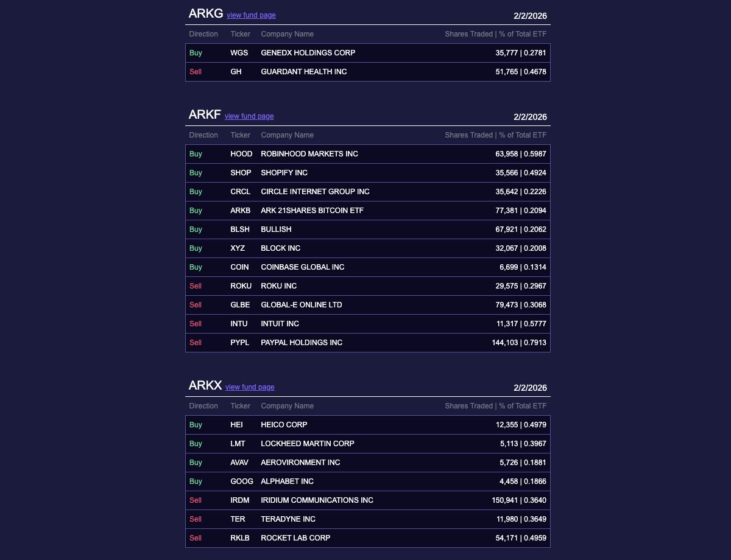Click the HOOD ticker in ARKF table
This screenshot has height=560, width=731.
[241, 154]
